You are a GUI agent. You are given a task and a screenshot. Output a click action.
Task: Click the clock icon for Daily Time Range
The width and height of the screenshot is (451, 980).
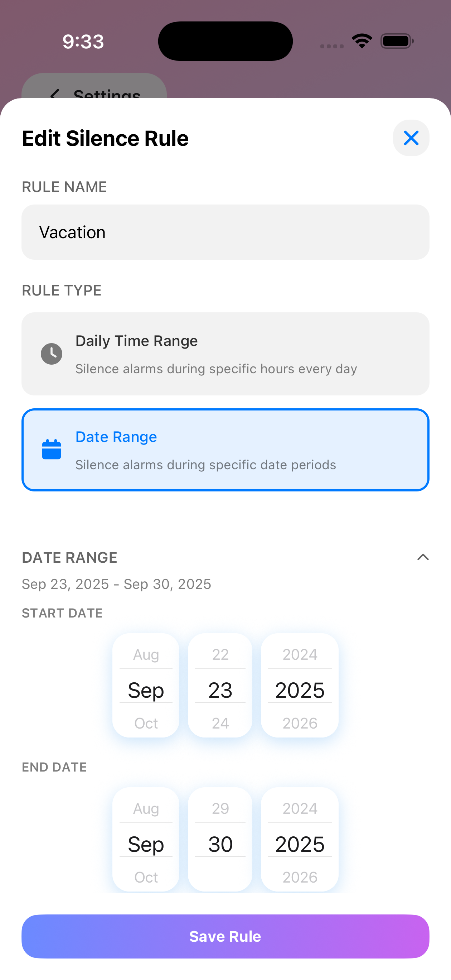pos(52,354)
